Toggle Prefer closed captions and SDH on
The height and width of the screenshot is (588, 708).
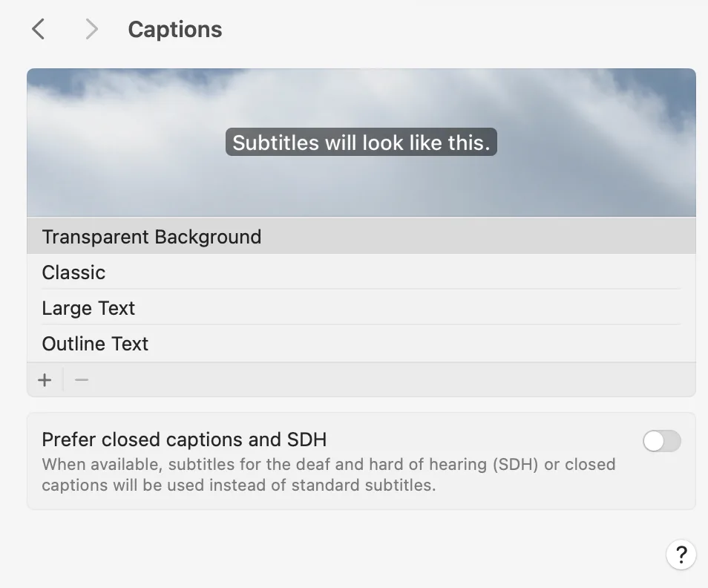661,441
